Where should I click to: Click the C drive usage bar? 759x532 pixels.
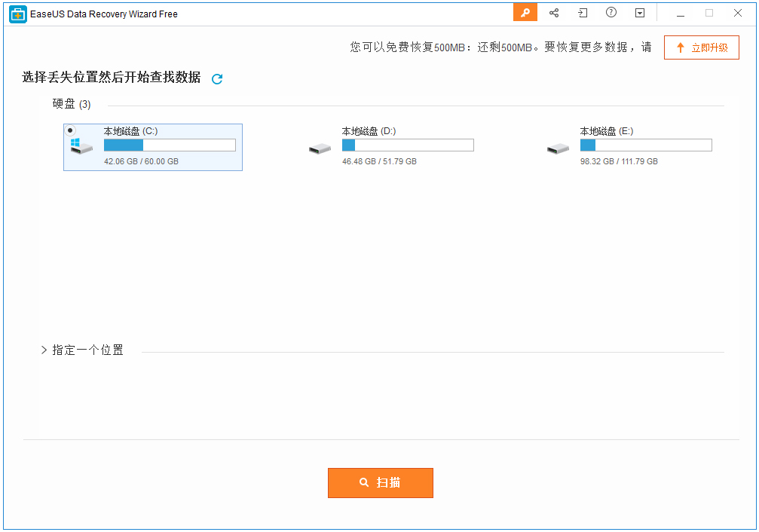pyautogui.click(x=170, y=145)
